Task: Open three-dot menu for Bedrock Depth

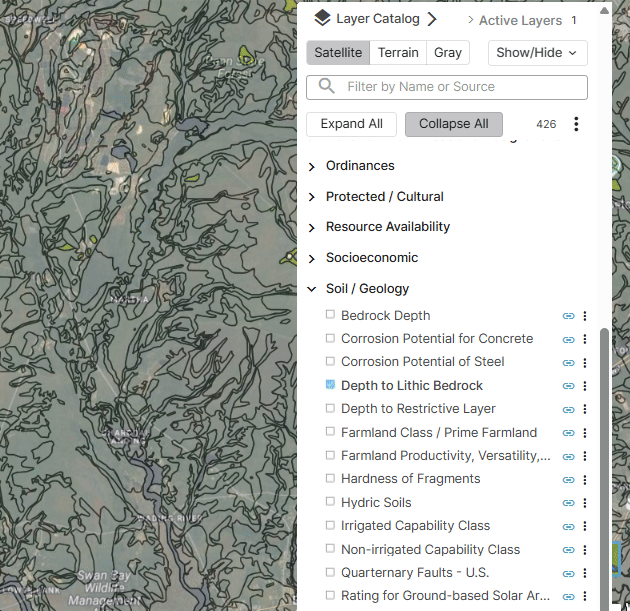Action: 585,316
